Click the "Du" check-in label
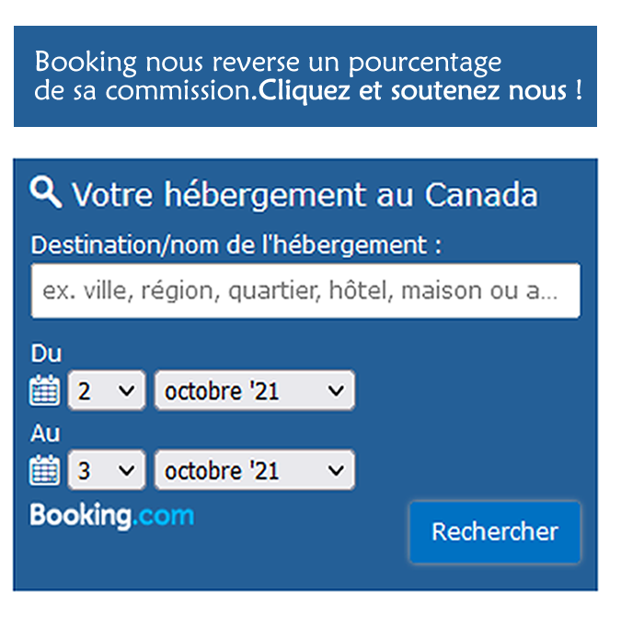 46,354
